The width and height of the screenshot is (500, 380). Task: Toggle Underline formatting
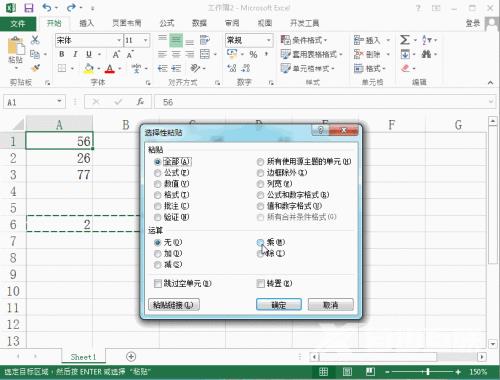(x=89, y=54)
